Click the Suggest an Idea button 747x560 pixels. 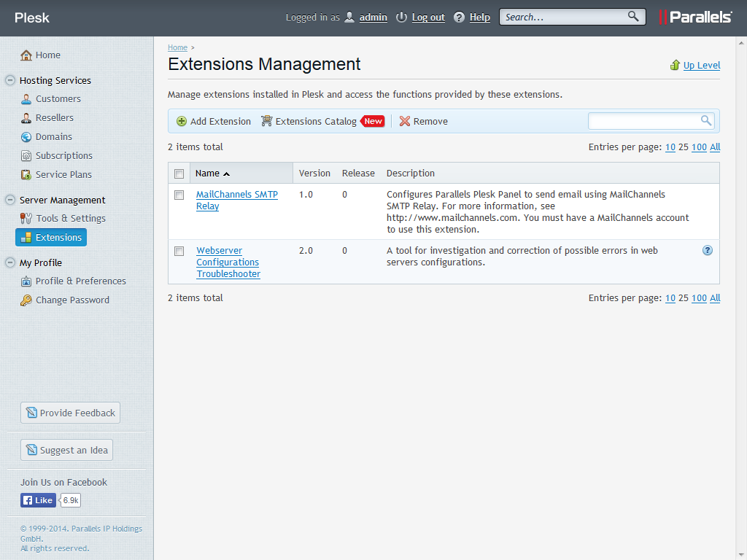pos(66,450)
